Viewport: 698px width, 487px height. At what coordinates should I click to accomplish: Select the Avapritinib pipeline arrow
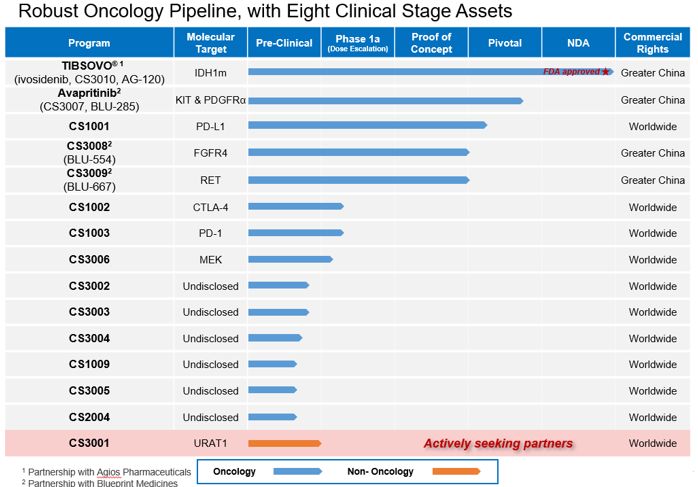coord(386,101)
